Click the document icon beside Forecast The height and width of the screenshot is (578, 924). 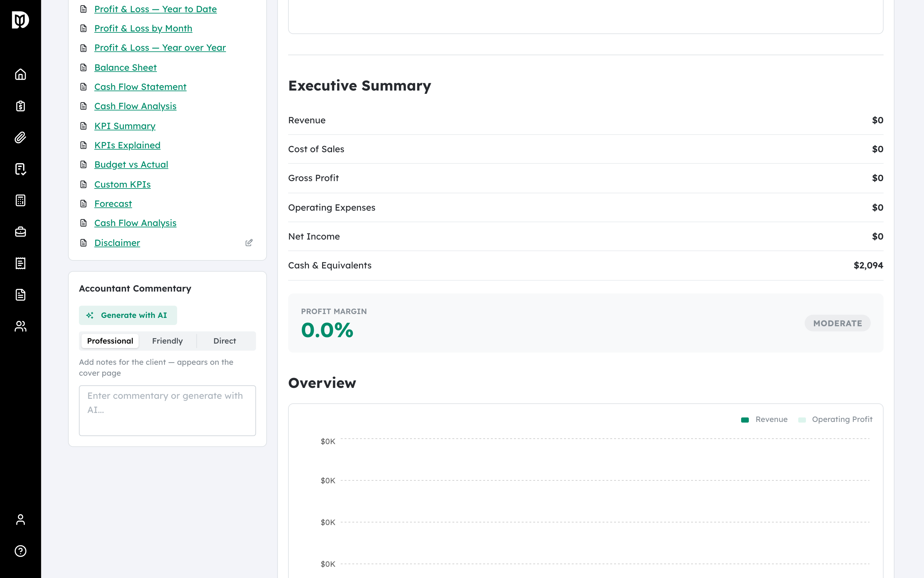[83, 204]
